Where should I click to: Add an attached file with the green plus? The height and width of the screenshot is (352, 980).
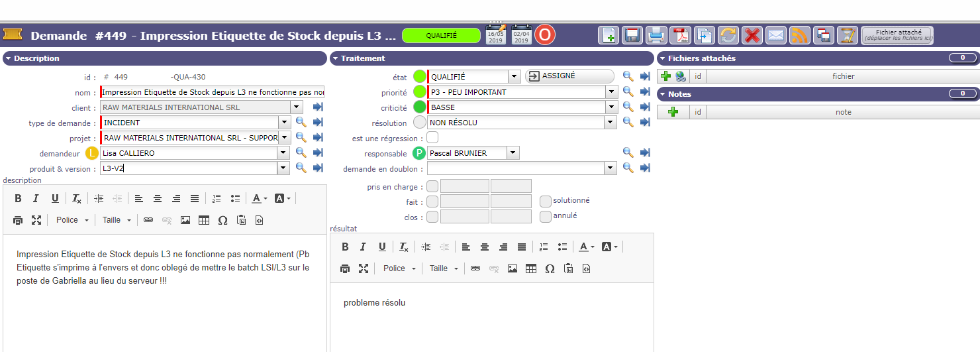(666, 76)
